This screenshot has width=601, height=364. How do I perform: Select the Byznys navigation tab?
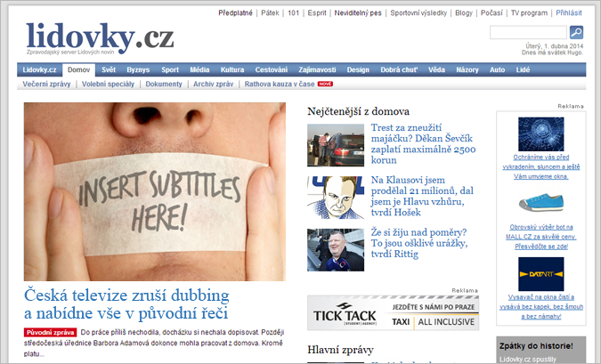(x=138, y=69)
